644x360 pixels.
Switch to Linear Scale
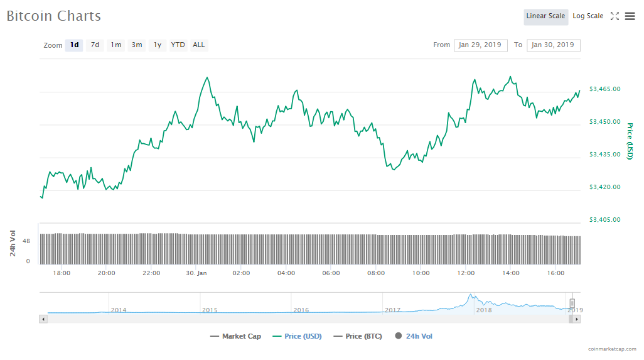[x=545, y=16]
